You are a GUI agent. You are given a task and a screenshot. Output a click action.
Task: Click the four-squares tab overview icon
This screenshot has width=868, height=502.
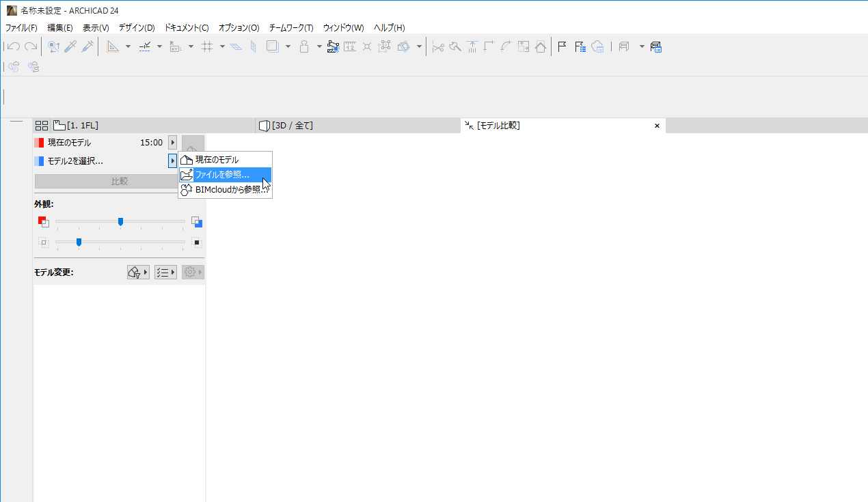click(42, 126)
